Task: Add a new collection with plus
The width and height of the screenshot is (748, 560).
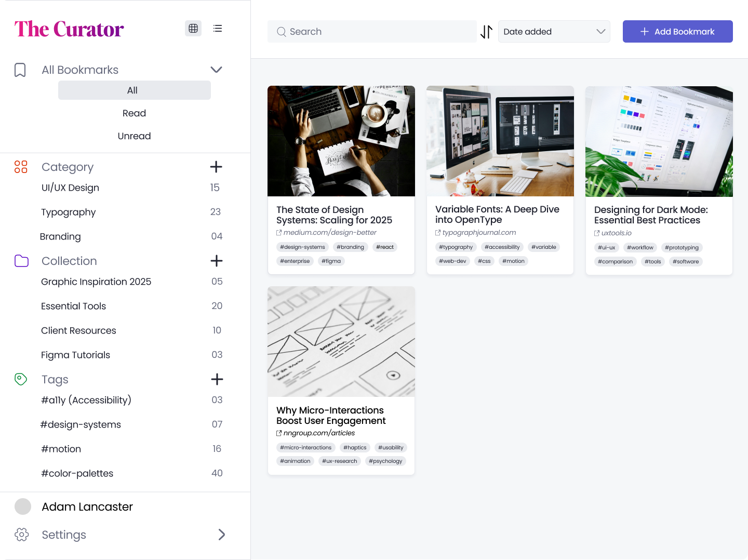Action: [217, 261]
